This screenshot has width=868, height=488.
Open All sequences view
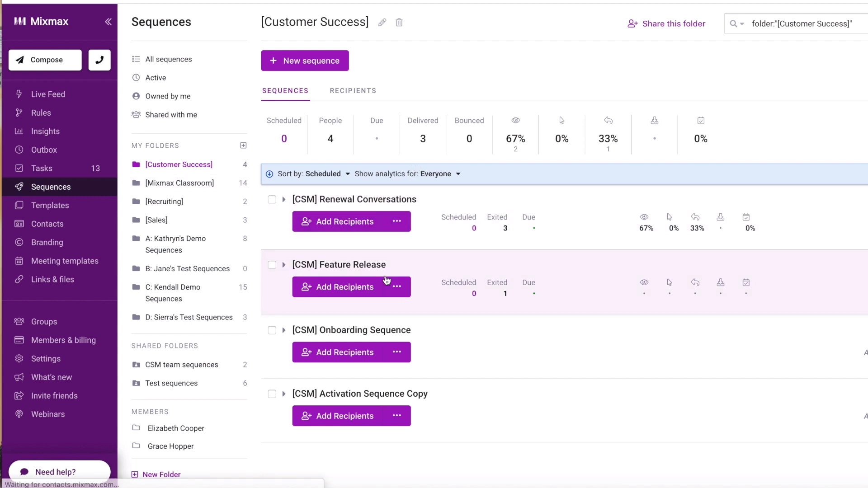tap(168, 59)
